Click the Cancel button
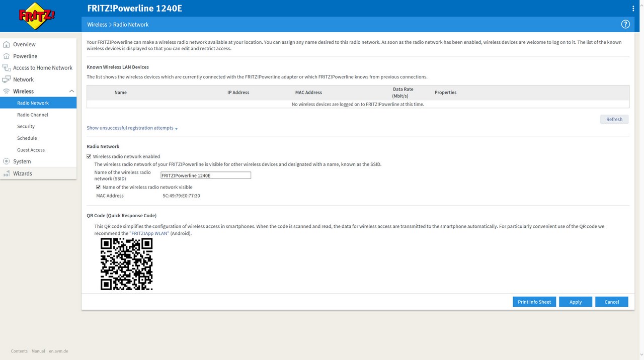Image resolution: width=644 pixels, height=360 pixels. 612,302
